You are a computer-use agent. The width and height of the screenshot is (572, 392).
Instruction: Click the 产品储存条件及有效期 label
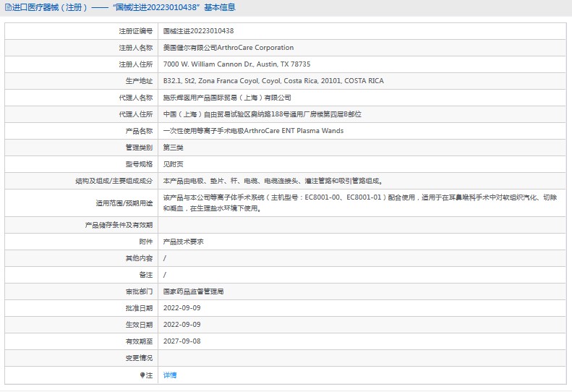119,225
